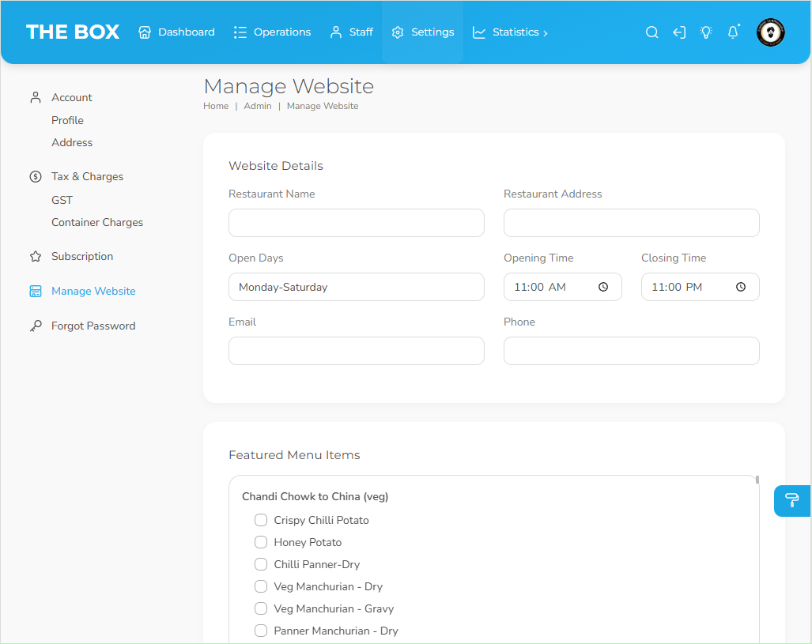Open the theme customizer paint roller
The width and height of the screenshot is (812, 644).
pos(791,500)
